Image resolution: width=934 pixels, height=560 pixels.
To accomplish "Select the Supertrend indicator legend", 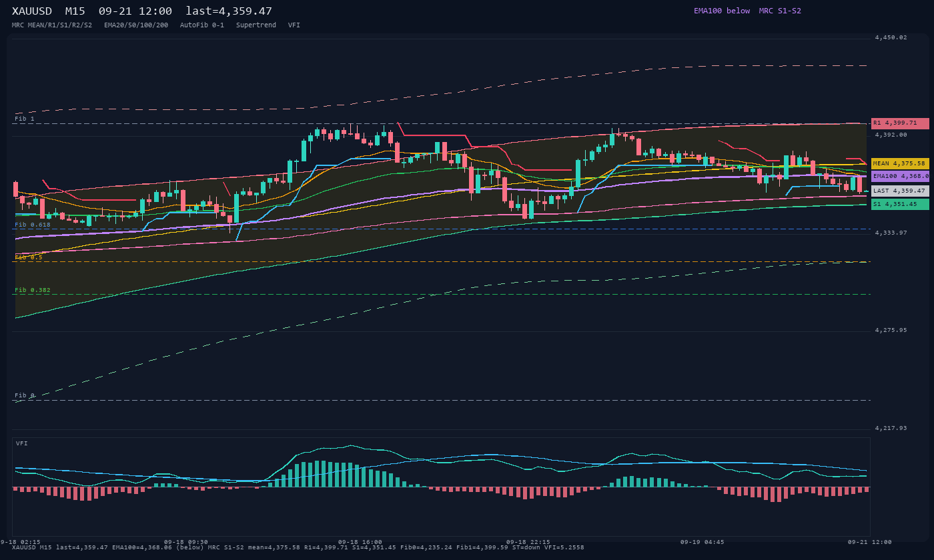I will 256,25.
